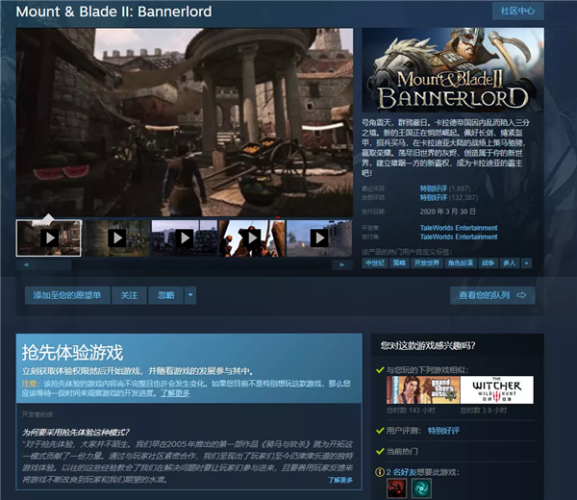This screenshot has width=577, height=500.
Task: Play the second trailer thumbnail
Action: (x=117, y=238)
